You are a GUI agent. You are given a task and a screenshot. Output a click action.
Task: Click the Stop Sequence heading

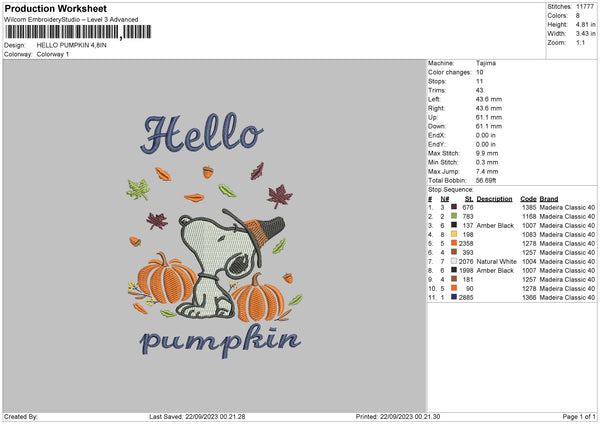451,190
